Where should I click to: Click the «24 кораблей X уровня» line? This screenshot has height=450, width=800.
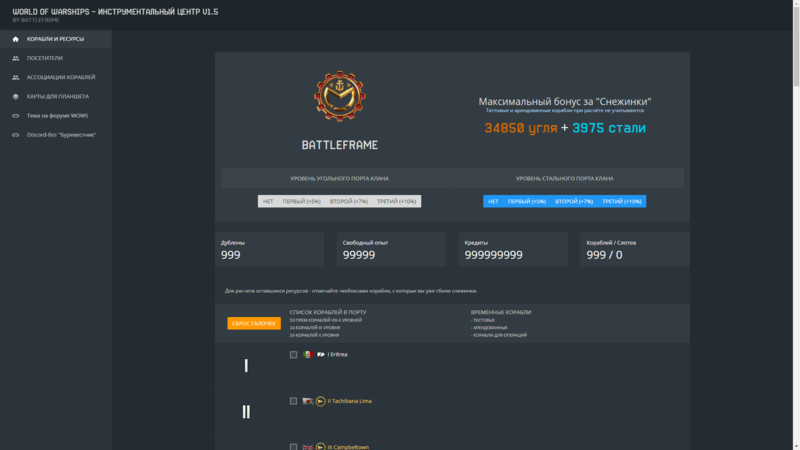[x=314, y=335]
